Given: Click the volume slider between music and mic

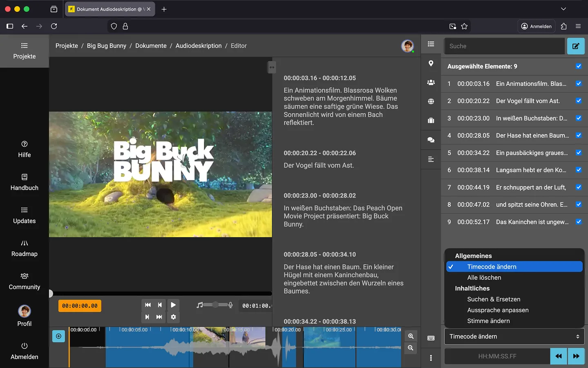Looking at the screenshot, I should tap(215, 305).
